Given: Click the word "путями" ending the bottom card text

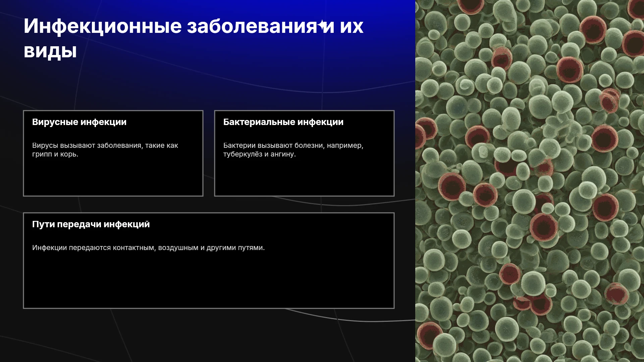Looking at the screenshot, I should pyautogui.click(x=251, y=248).
